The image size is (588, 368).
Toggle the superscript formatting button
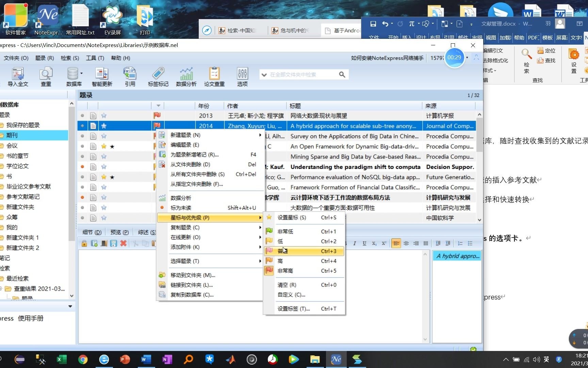[384, 243]
